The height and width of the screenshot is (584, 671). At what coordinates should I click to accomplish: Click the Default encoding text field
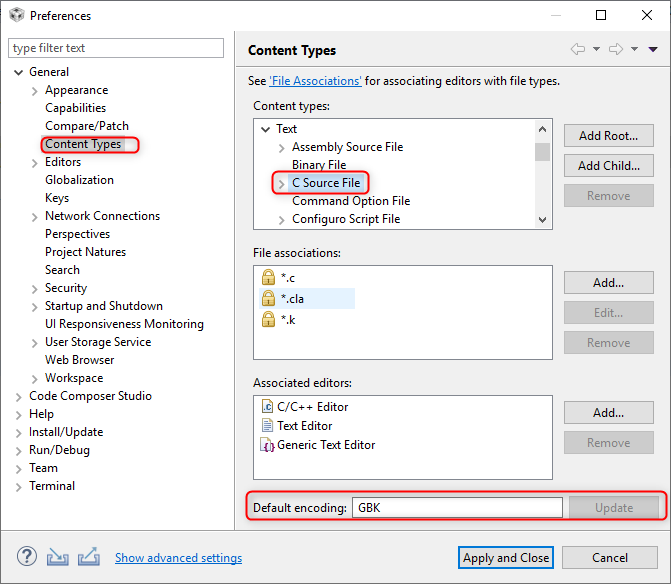[x=456, y=507]
